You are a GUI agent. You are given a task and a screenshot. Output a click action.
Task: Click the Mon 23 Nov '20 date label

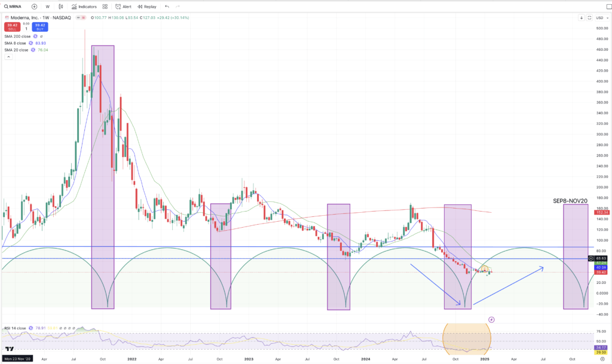tap(17, 359)
